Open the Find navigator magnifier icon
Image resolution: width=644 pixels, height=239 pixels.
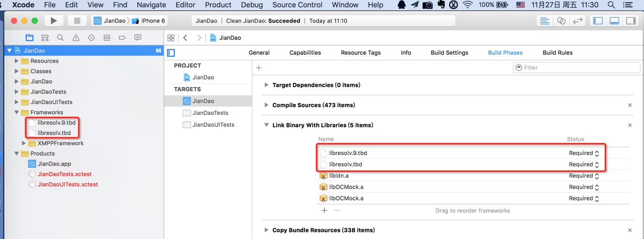pyautogui.click(x=60, y=38)
